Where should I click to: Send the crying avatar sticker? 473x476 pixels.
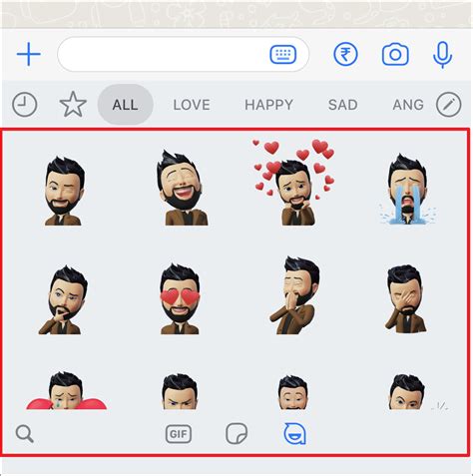pyautogui.click(x=407, y=189)
